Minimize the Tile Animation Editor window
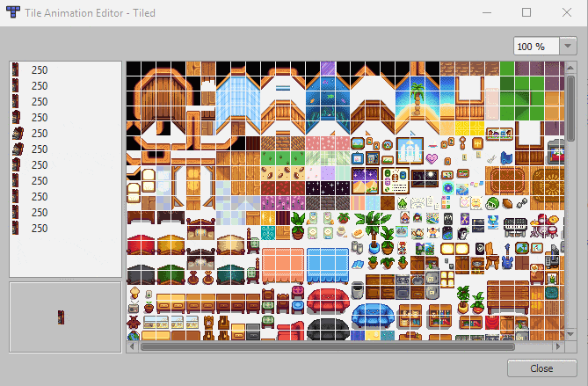 tap(487, 13)
